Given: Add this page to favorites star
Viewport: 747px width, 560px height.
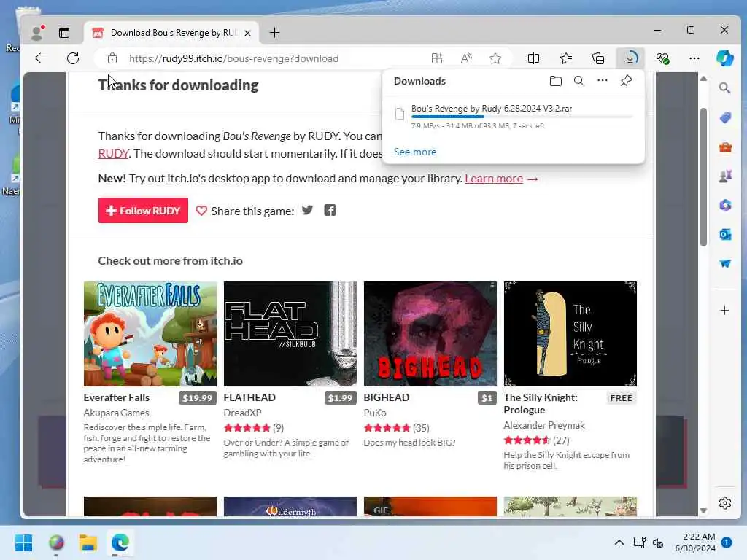Looking at the screenshot, I should coord(495,58).
